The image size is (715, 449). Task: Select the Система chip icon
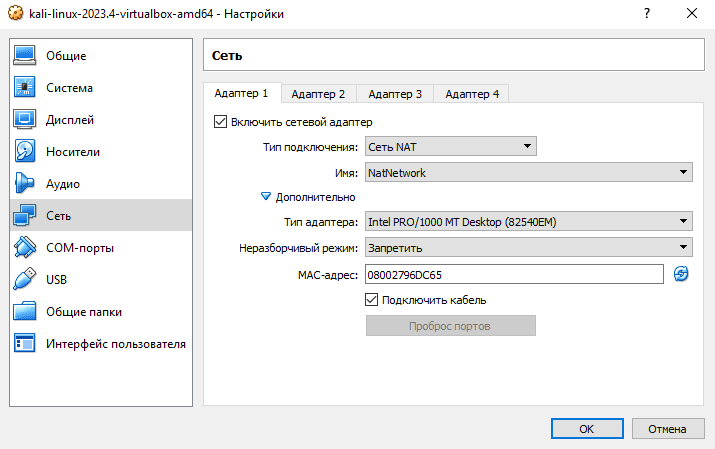pyautogui.click(x=25, y=88)
